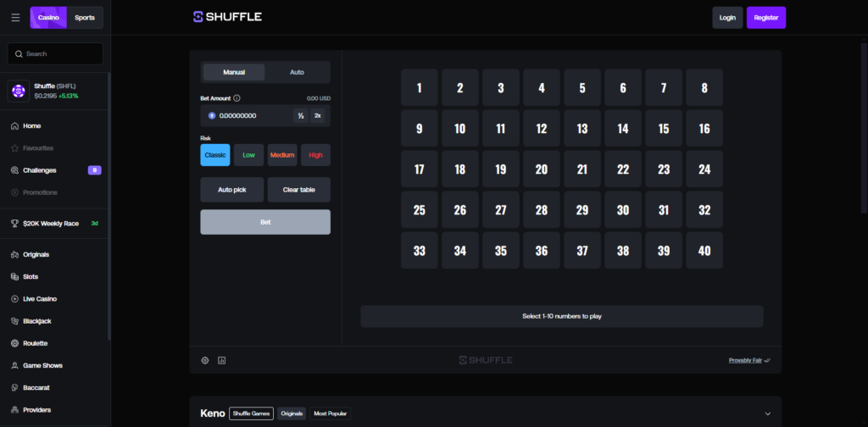This screenshot has width=868, height=427.
Task: Click the Challenges badge showing 9
Action: [x=95, y=170]
